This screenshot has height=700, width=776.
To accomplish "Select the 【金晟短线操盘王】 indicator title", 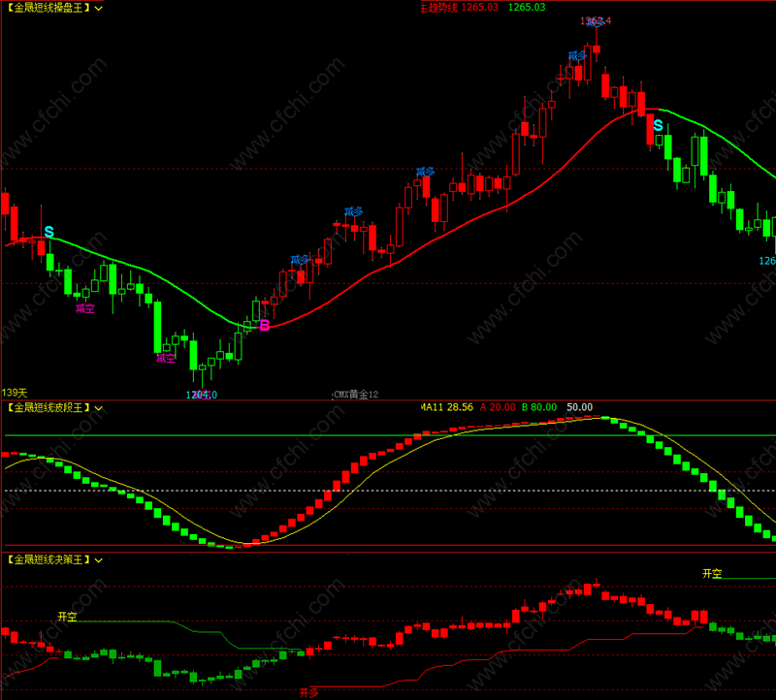I will coord(48,8).
